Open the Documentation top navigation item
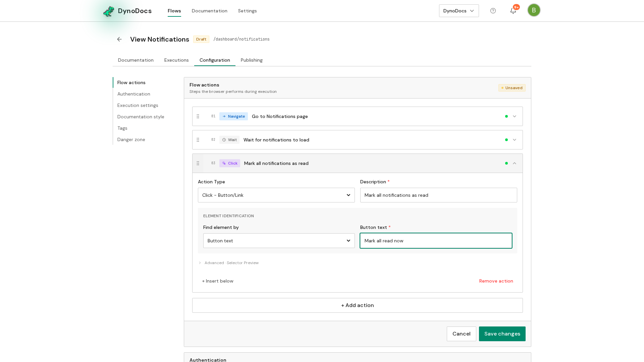644x362 pixels. (x=210, y=11)
